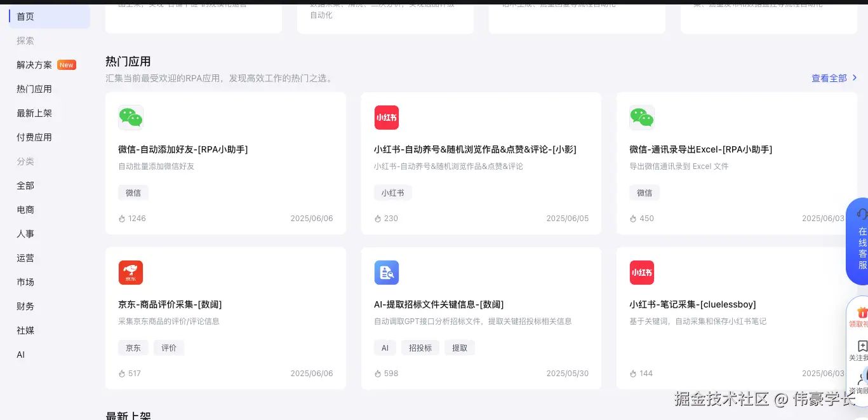Screen dimensions: 868x420
Task: Click description 自动批量添加微信好友
Action: (x=156, y=166)
